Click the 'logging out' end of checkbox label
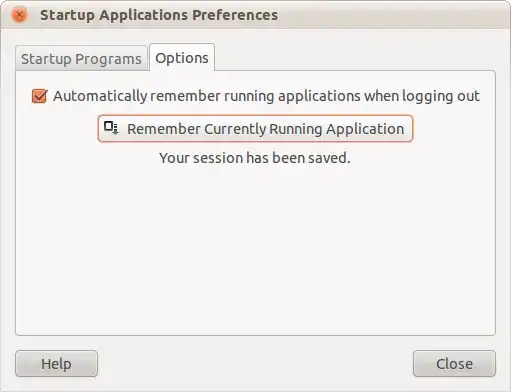Viewport: 511px width, 392px height. click(x=441, y=96)
